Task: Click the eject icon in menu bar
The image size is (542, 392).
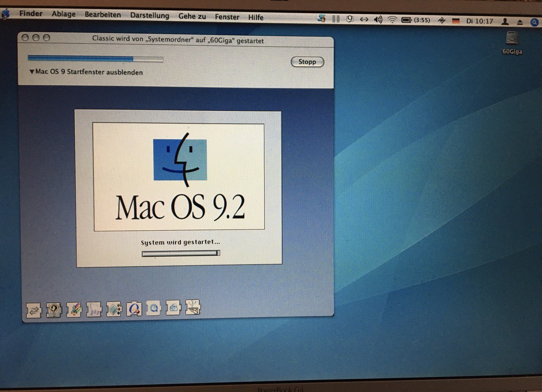Action: tap(520, 22)
